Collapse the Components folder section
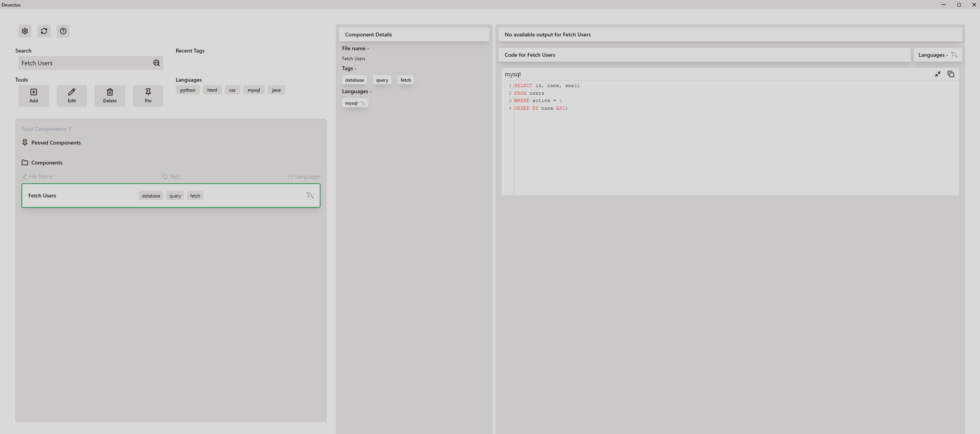 pyautogui.click(x=47, y=163)
